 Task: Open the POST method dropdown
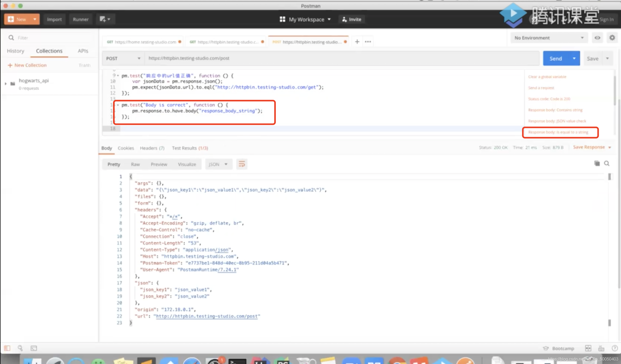[x=123, y=58]
